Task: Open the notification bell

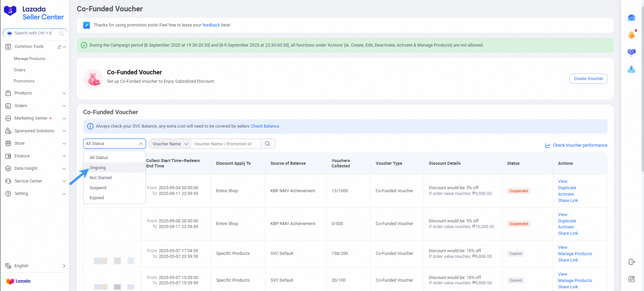Action: [x=631, y=35]
